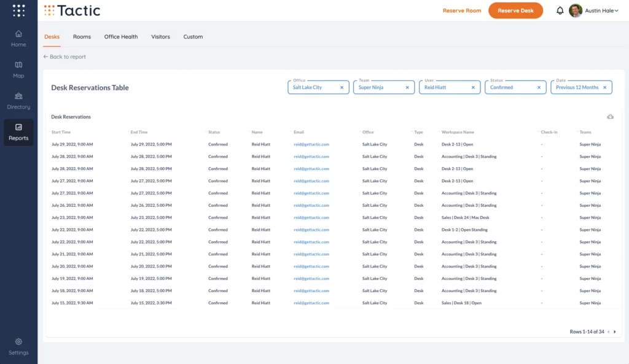The width and height of the screenshot is (629, 364).
Task: Click 'July 15, 2022, 3:30 PM' end time
Action: [x=151, y=303]
